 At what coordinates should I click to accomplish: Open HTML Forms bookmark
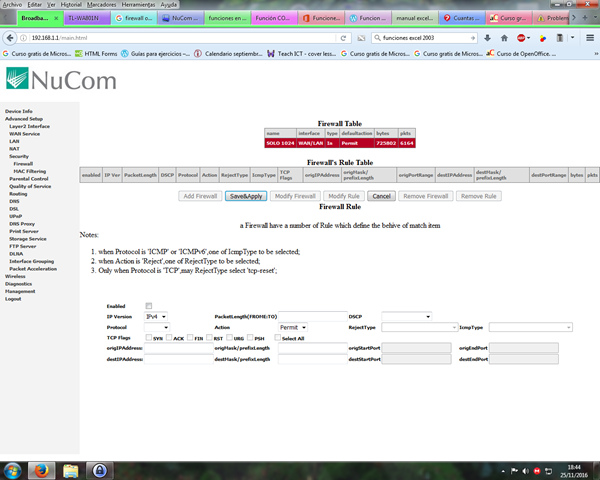pos(96,54)
